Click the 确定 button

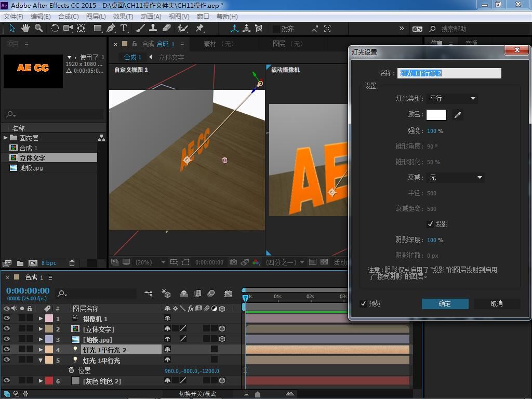445,303
